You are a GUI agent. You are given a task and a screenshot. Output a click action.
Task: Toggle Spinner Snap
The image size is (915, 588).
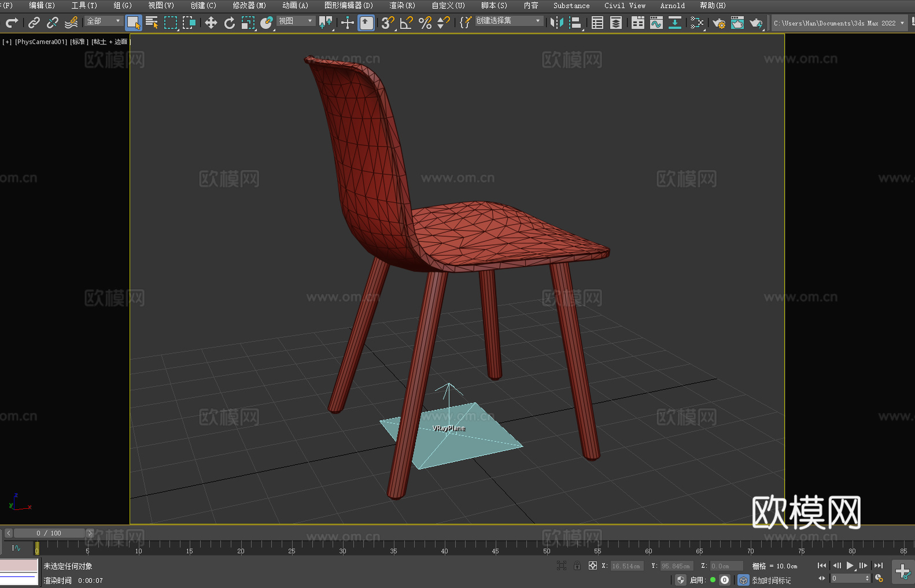[x=444, y=23]
